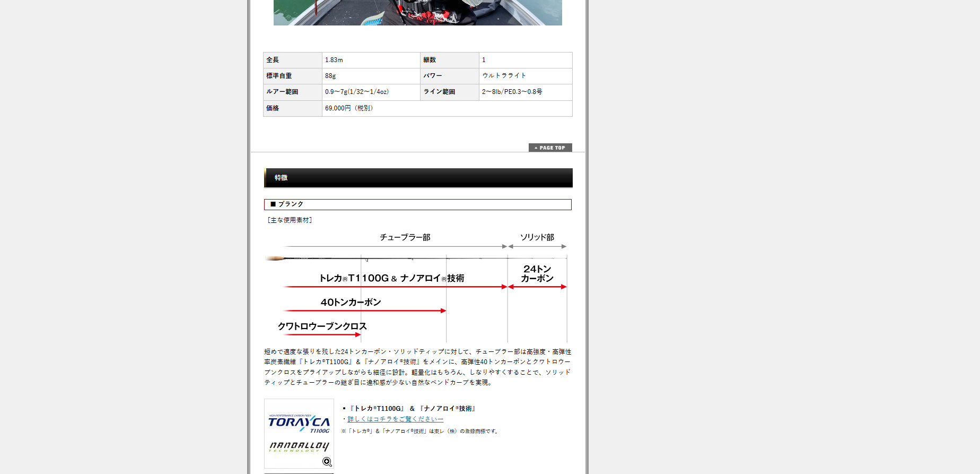Image resolution: width=980 pixels, height=474 pixels.
Task: Click the ウルトラライト power value
Action: [504, 76]
